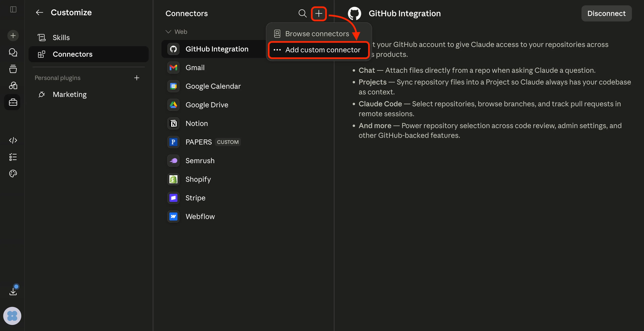Click the Google Calendar connector icon

pos(173,86)
